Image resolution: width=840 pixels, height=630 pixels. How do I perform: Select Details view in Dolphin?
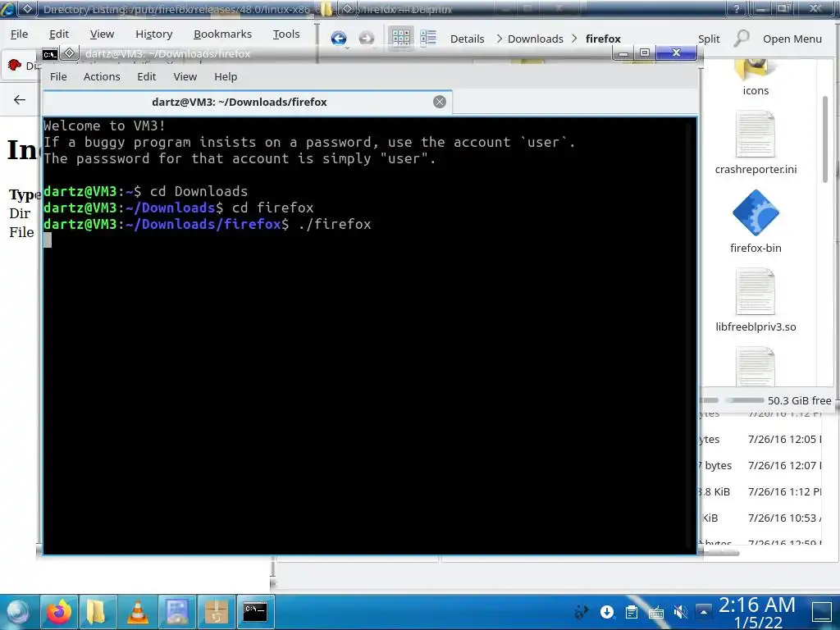(x=467, y=39)
